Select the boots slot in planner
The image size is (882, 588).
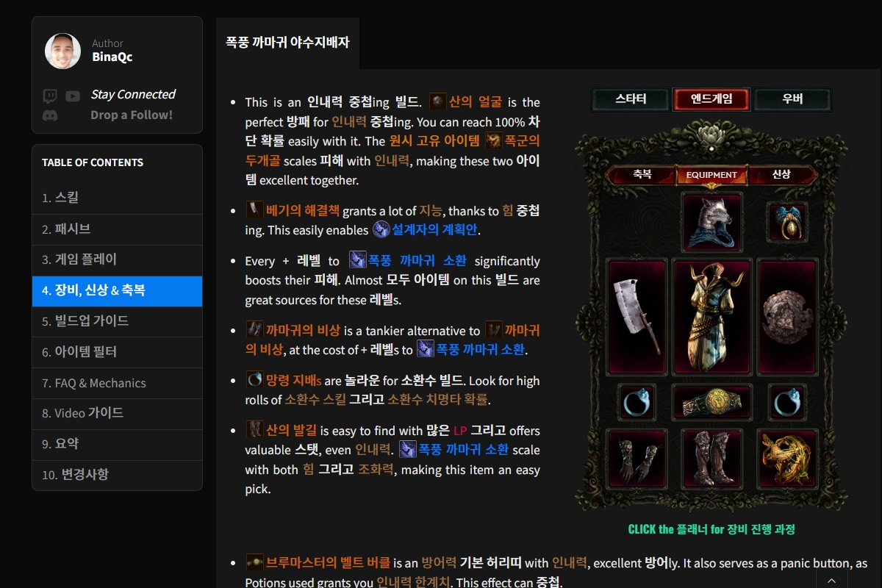pos(711,459)
